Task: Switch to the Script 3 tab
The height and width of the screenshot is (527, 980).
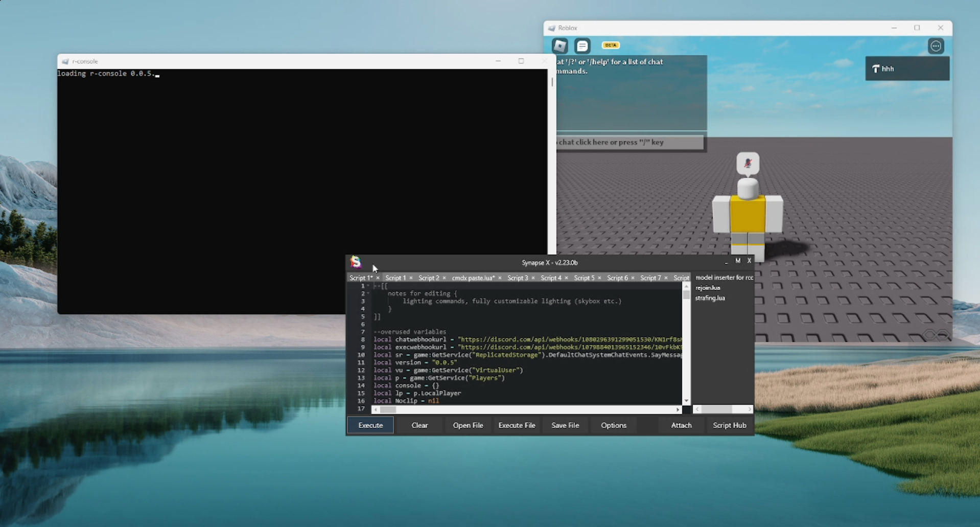Action: pos(518,278)
